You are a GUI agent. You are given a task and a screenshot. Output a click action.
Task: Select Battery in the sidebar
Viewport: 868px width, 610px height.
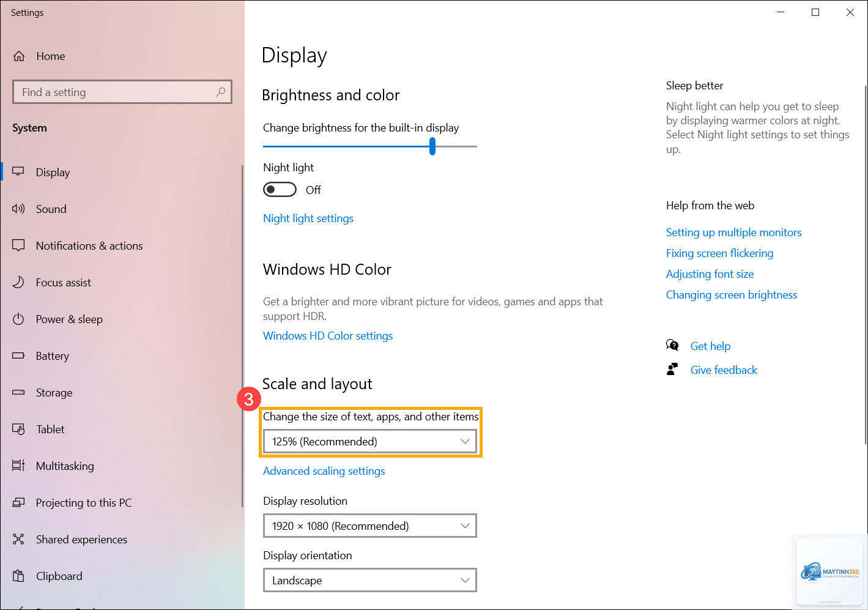pyautogui.click(x=53, y=355)
